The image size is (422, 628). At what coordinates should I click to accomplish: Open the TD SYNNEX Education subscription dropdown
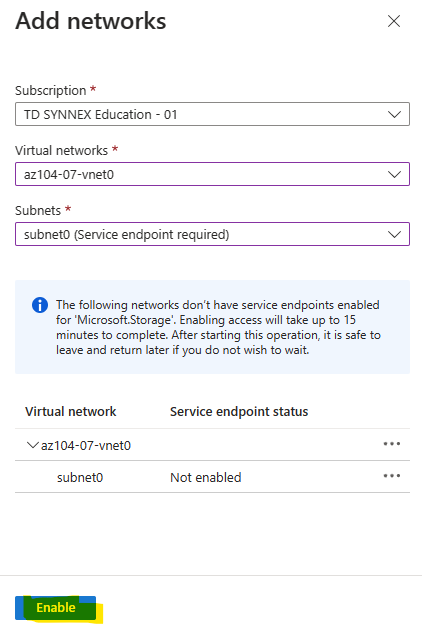pyautogui.click(x=212, y=114)
